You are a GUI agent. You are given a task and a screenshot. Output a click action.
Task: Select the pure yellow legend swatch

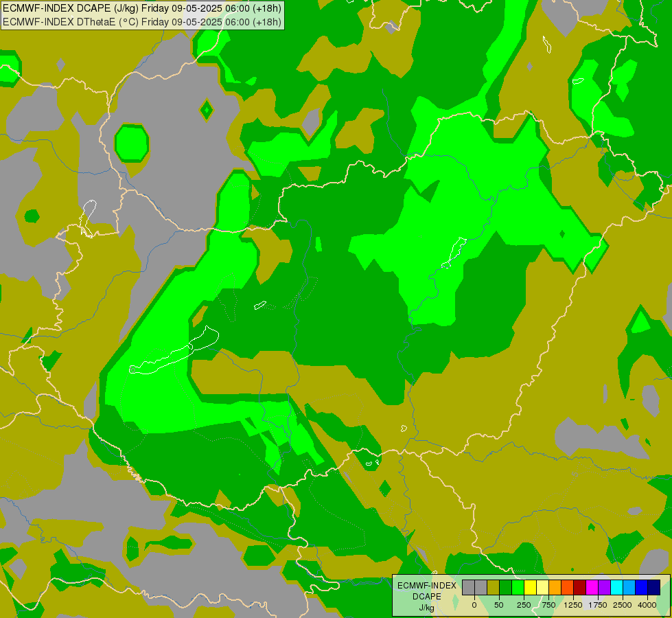tap(531, 587)
